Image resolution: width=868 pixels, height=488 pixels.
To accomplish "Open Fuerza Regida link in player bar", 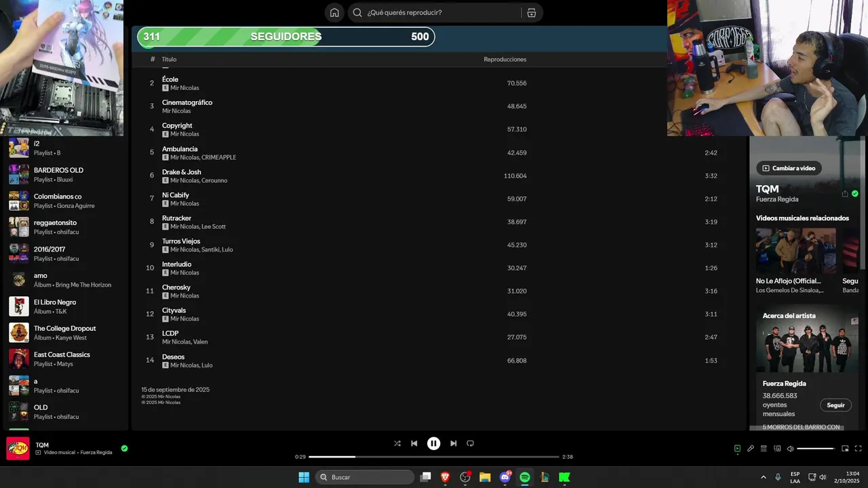I will [96, 452].
